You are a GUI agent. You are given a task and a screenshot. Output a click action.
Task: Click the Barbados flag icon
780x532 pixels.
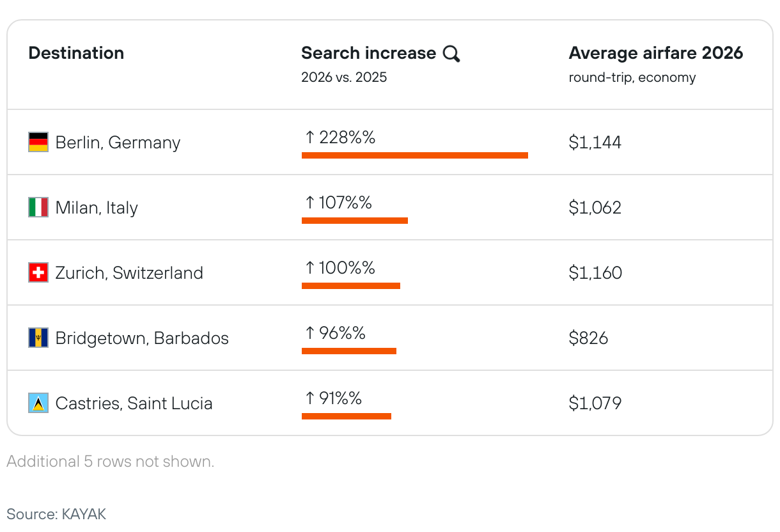(x=38, y=338)
